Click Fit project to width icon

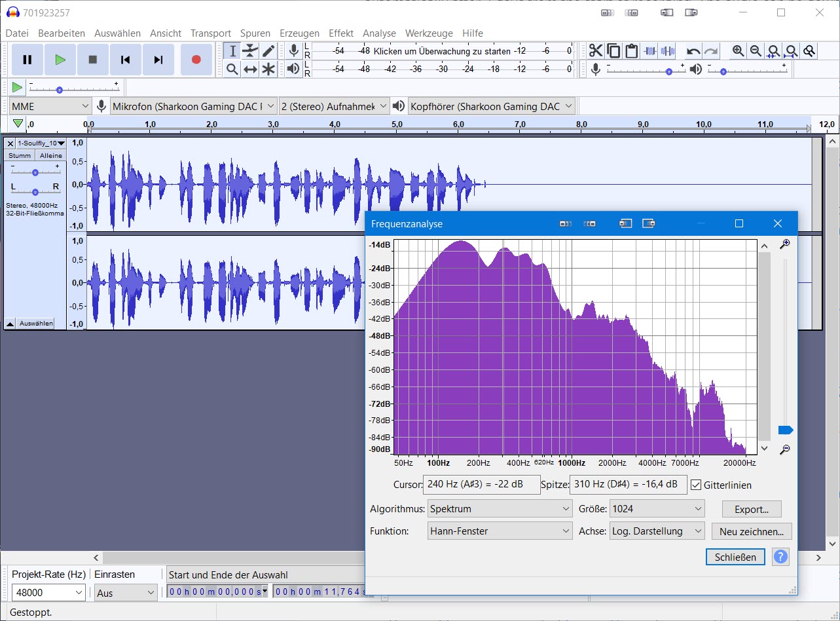pos(792,51)
